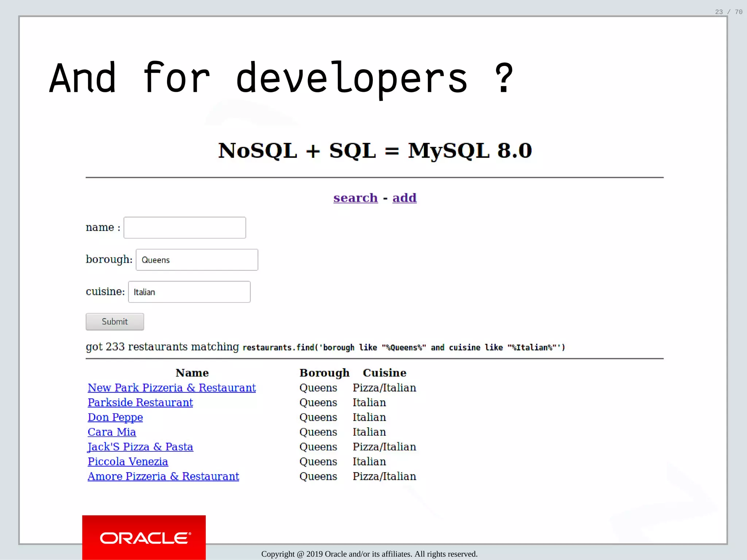
Task: Click the add link
Action: (404, 198)
